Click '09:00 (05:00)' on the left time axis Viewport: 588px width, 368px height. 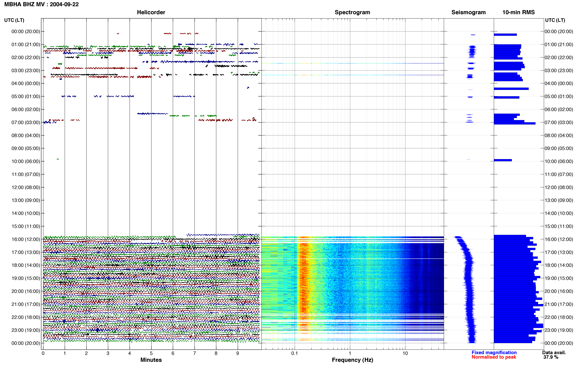point(26,148)
